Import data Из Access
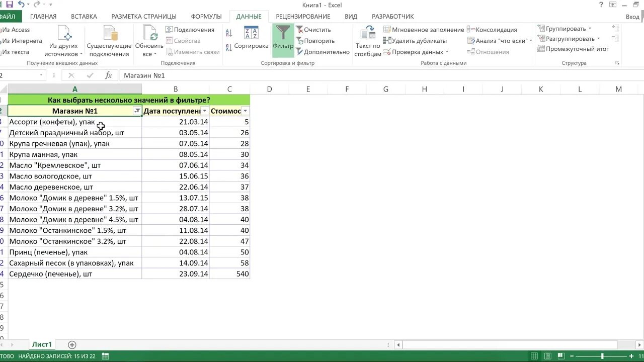The width and height of the screenshot is (644, 362). pos(15,30)
